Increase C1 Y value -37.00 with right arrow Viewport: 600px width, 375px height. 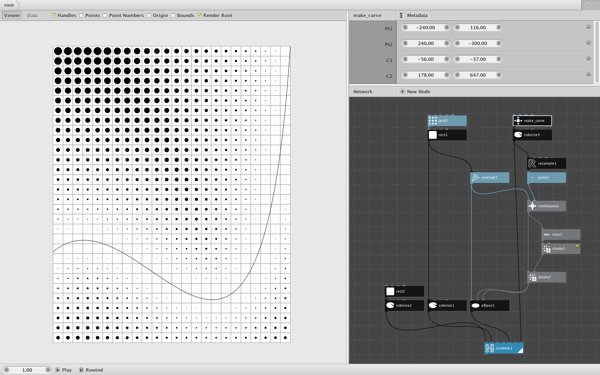coord(499,59)
